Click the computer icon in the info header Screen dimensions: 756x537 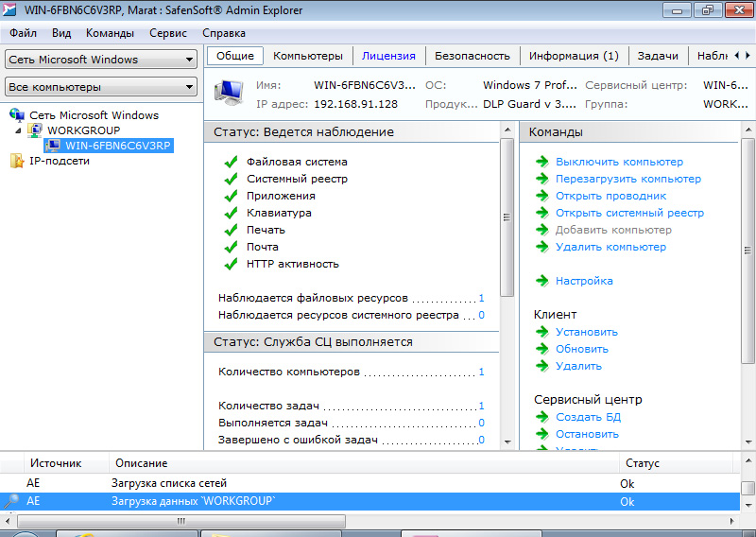[229, 93]
